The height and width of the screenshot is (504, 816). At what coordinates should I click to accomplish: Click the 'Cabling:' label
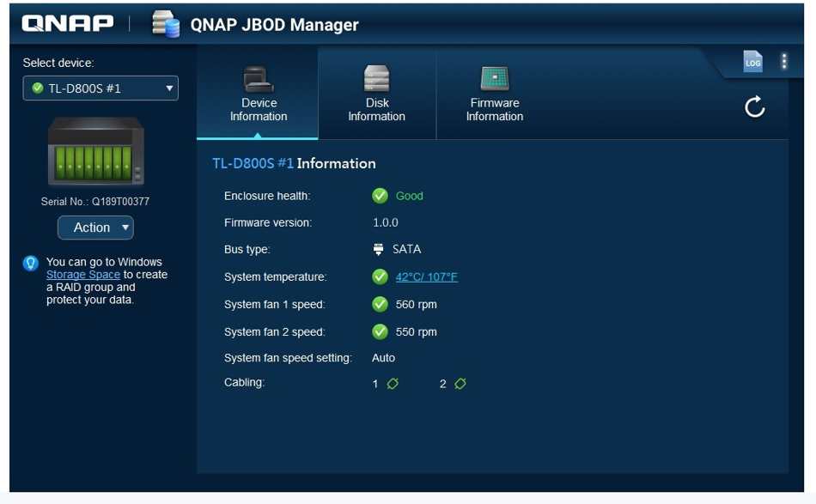244,382
